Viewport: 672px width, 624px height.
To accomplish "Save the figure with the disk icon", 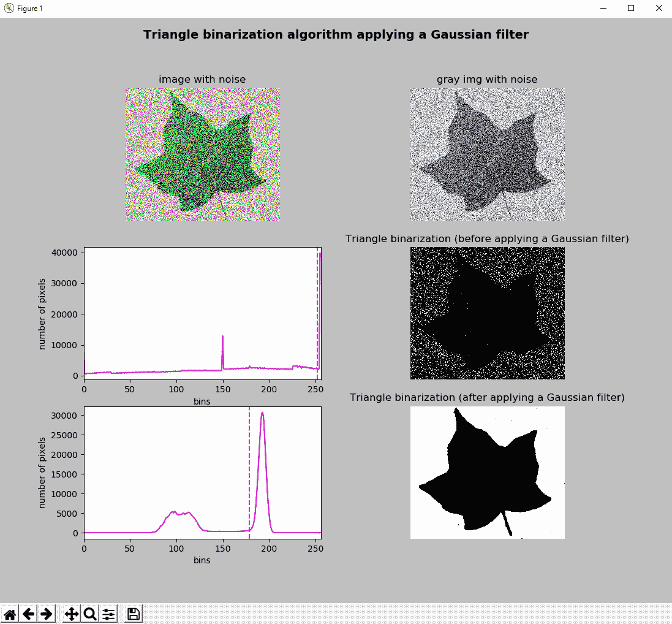I will point(134,614).
